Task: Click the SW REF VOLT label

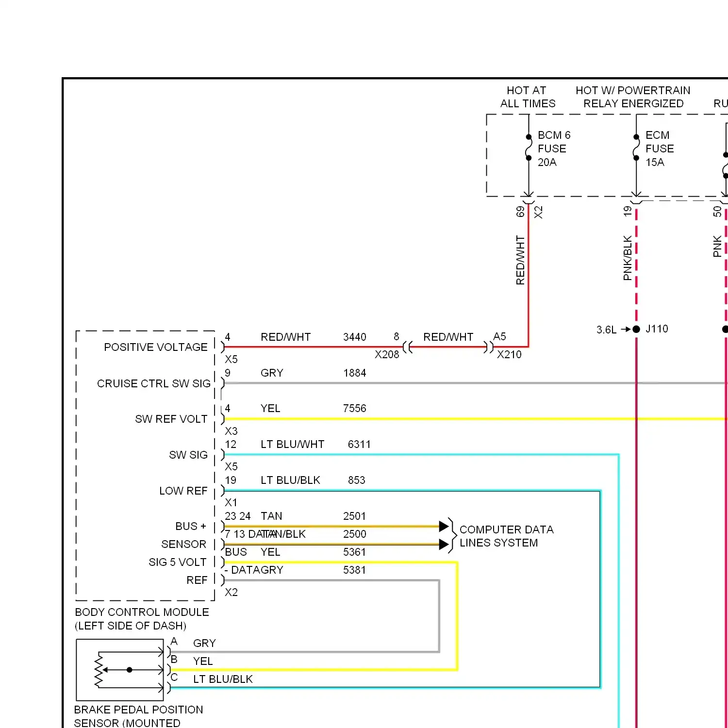Action: tap(171, 419)
